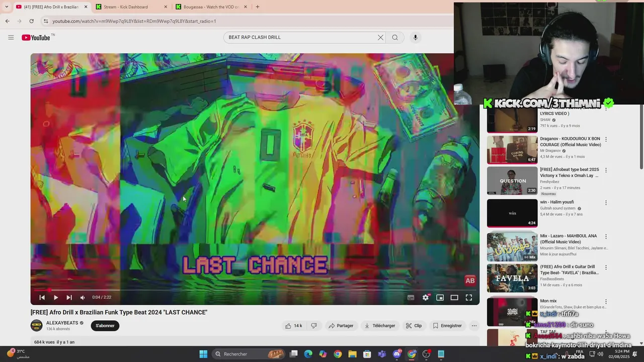Open options menu for FAVELA beat video

[x=606, y=267]
